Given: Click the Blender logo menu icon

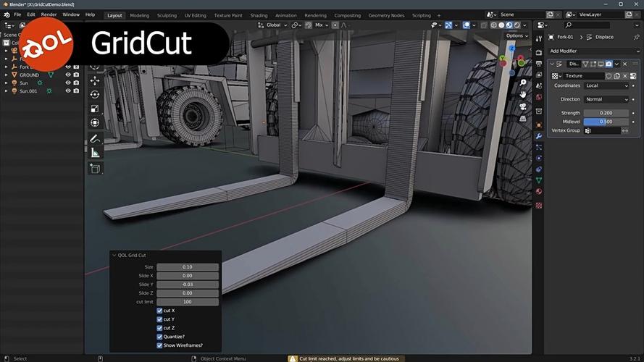Looking at the screenshot, I should coord(7,14).
